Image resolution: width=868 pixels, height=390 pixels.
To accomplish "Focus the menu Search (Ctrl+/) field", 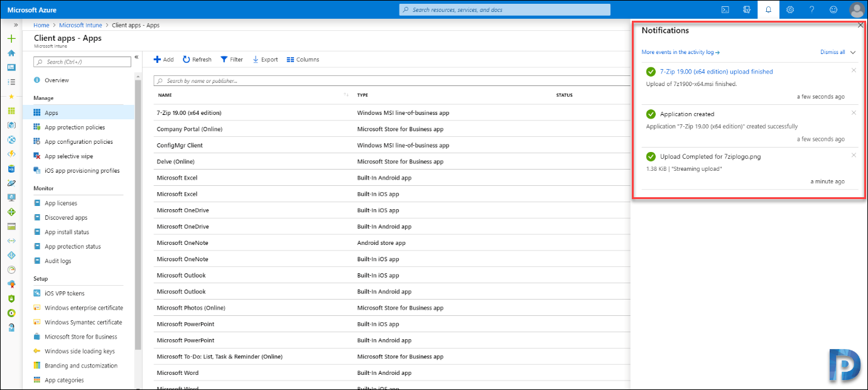I will (82, 62).
